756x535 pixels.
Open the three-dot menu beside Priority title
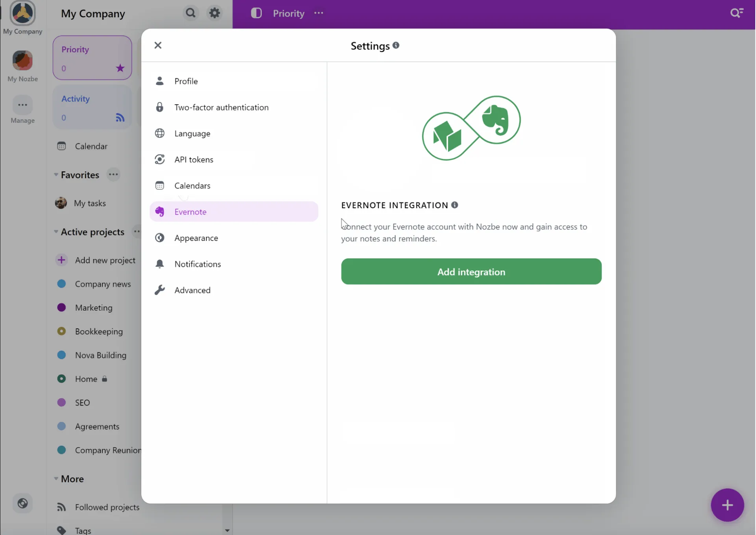[319, 13]
